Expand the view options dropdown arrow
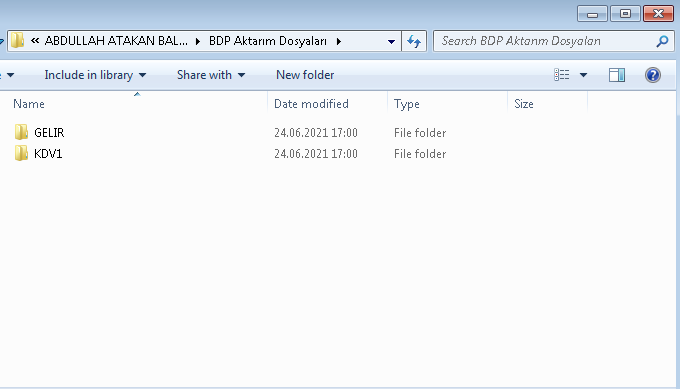680x389 pixels. pos(583,75)
